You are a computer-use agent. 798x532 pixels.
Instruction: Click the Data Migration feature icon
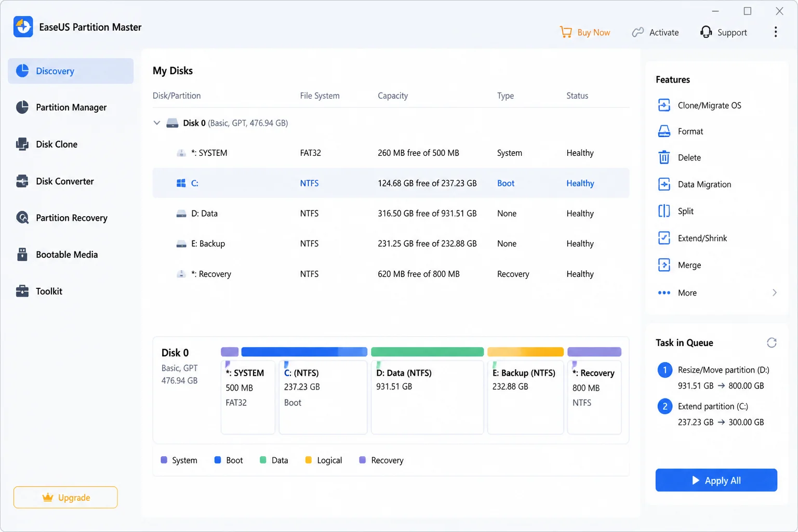(664, 184)
